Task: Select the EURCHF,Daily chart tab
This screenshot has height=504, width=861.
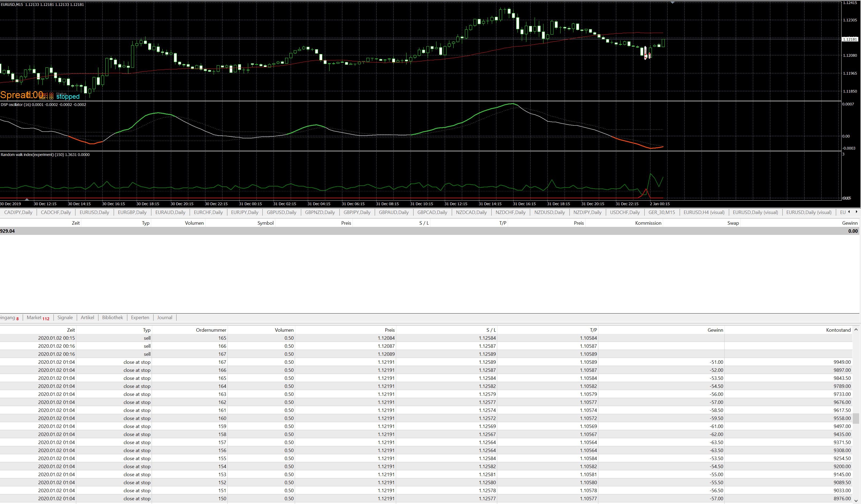Action: pyautogui.click(x=208, y=212)
